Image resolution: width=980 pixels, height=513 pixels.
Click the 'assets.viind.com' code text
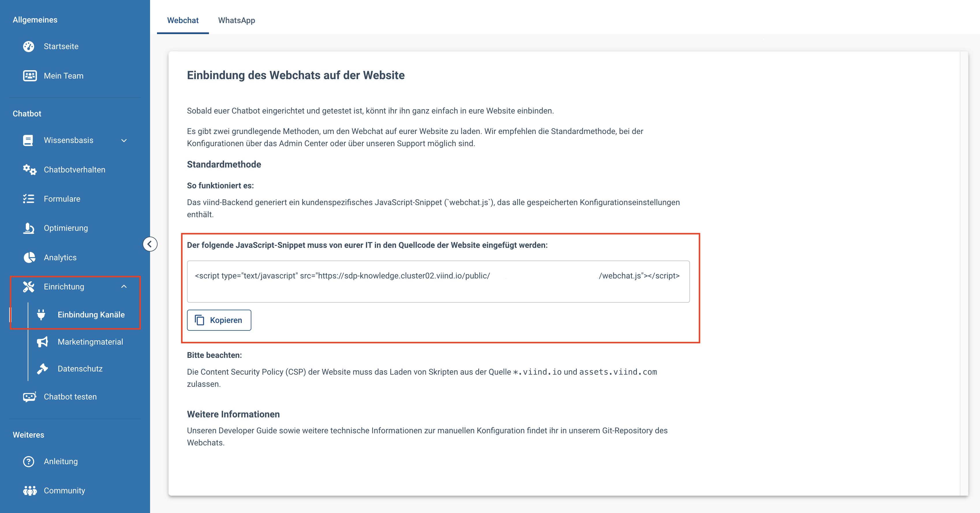(x=618, y=372)
